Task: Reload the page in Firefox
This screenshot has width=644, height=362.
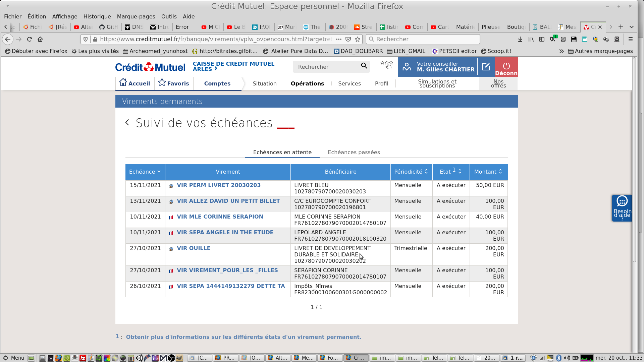Action: pyautogui.click(x=30, y=39)
